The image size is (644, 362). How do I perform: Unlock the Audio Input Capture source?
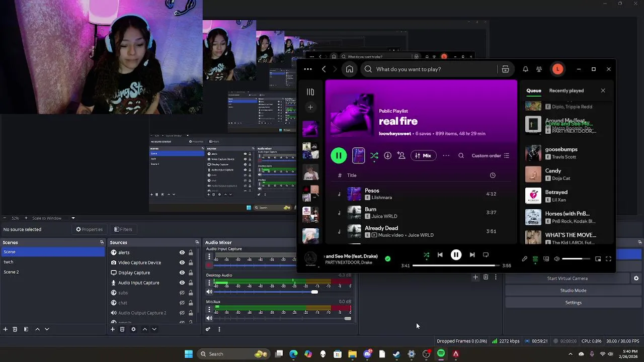click(x=191, y=283)
